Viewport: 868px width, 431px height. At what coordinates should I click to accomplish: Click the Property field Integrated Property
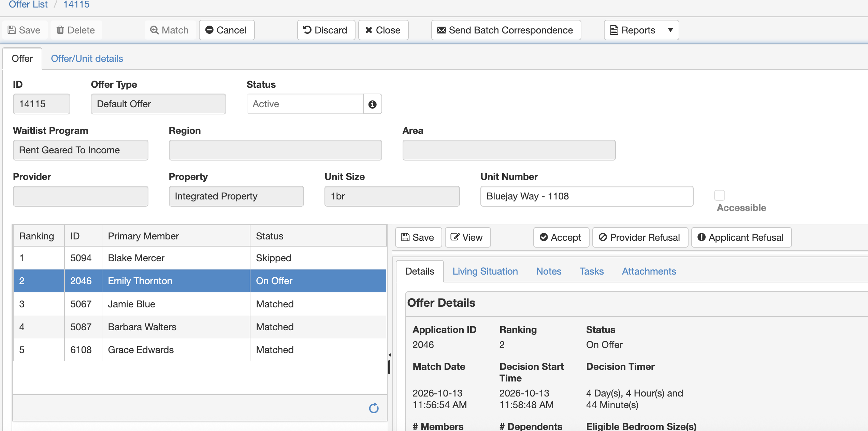click(x=236, y=196)
